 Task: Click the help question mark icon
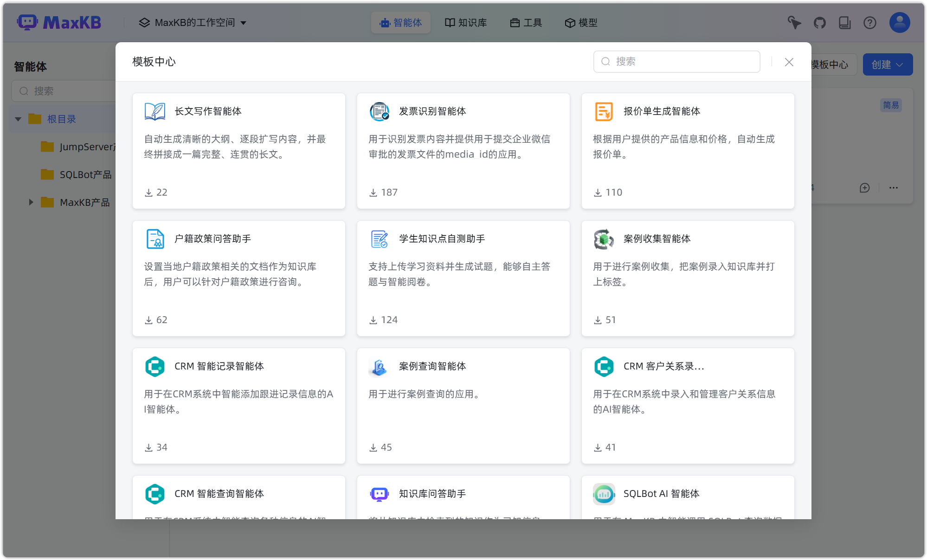pyautogui.click(x=870, y=22)
